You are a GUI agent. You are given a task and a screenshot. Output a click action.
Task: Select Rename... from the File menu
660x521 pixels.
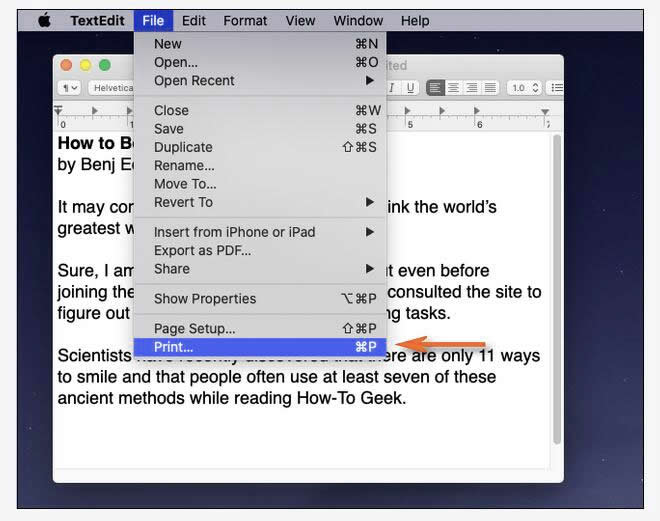click(260, 165)
